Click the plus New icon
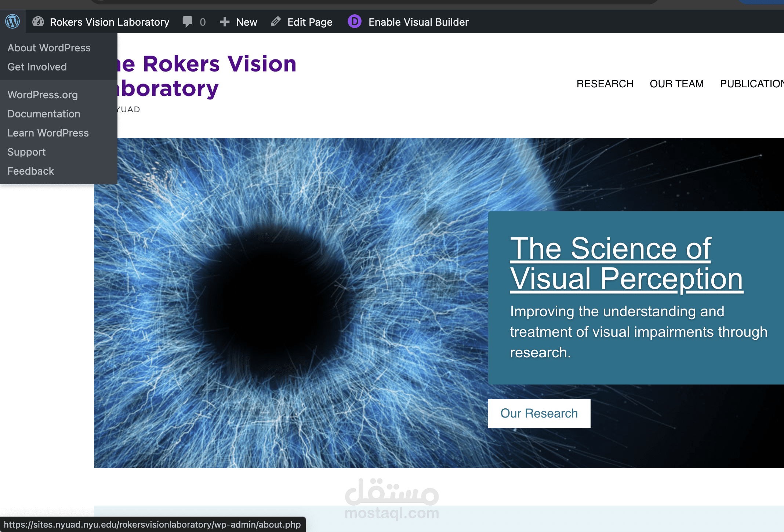 coord(225,21)
